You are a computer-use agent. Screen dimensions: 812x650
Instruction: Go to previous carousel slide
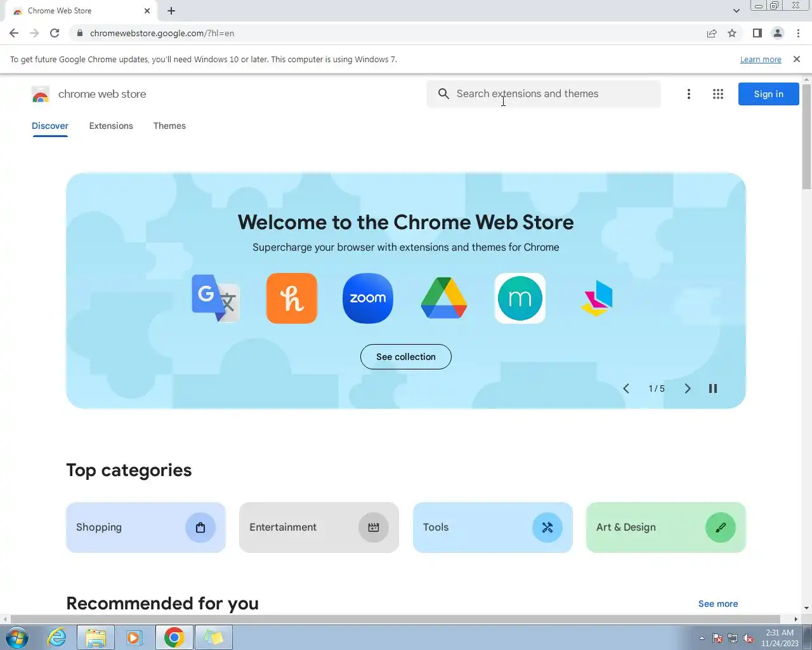(x=626, y=388)
